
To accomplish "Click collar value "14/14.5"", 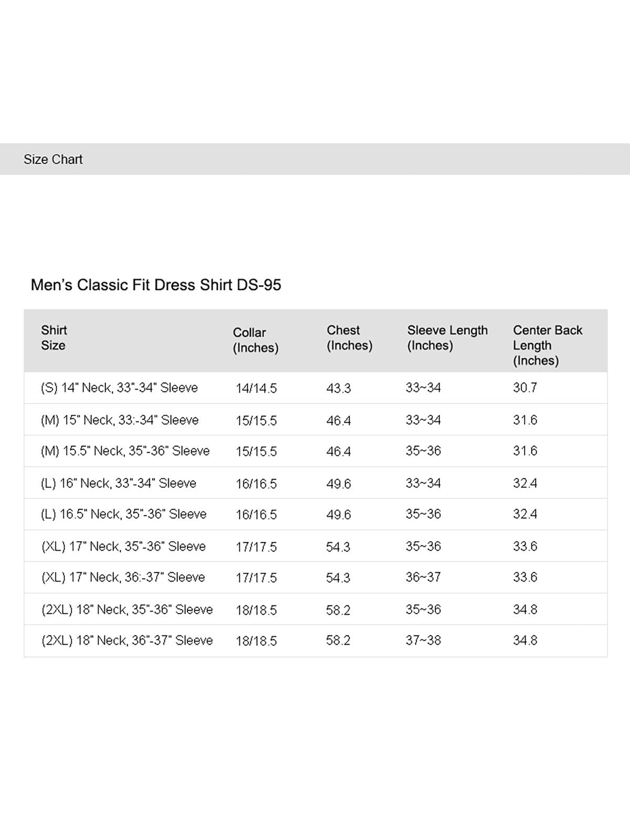I will [256, 388].
